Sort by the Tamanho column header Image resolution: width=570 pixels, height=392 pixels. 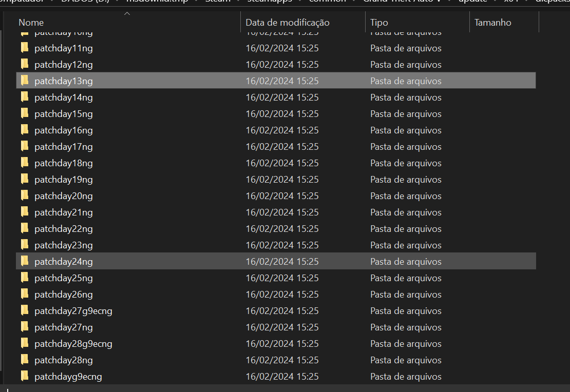point(493,23)
